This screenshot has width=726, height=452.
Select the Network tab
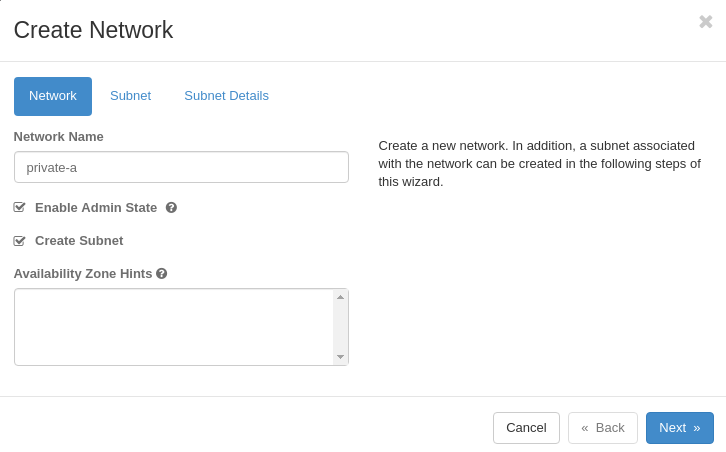click(x=53, y=96)
